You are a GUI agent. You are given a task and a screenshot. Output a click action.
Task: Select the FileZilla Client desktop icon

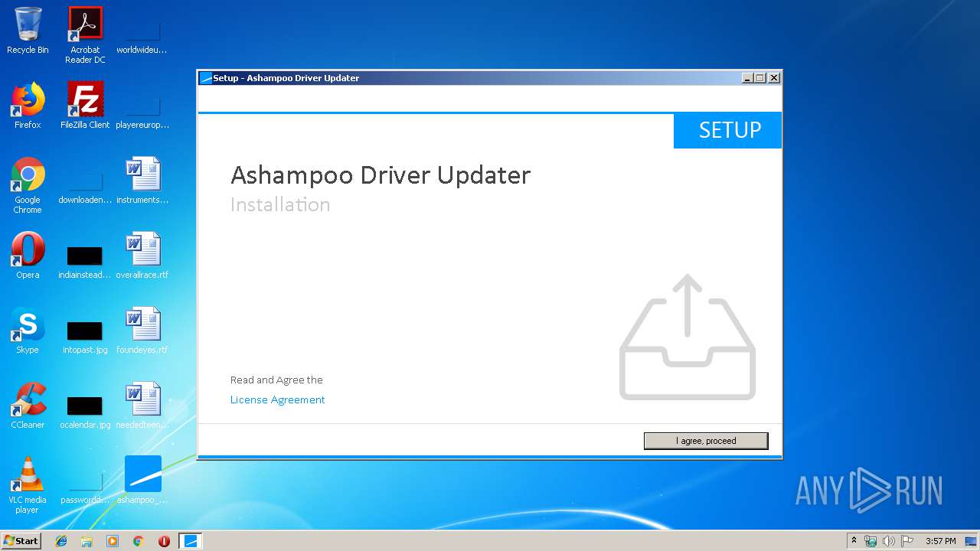pos(85,106)
